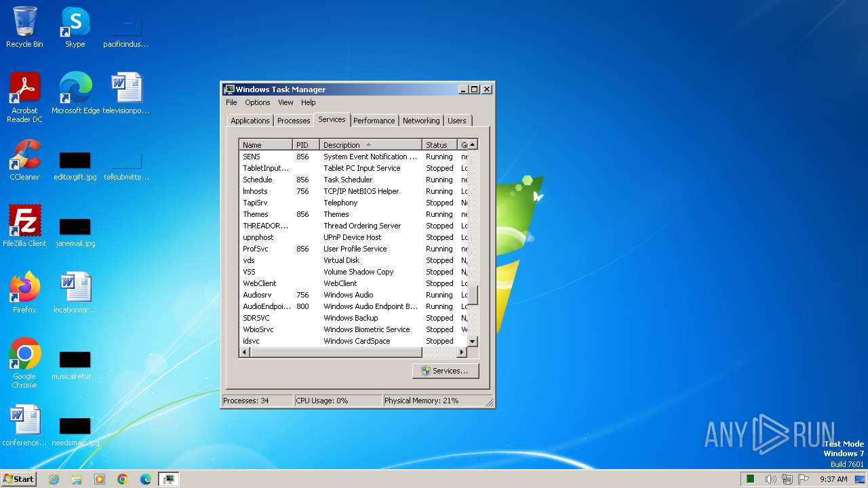Select the ProfSvc service row

pyautogui.click(x=353, y=249)
